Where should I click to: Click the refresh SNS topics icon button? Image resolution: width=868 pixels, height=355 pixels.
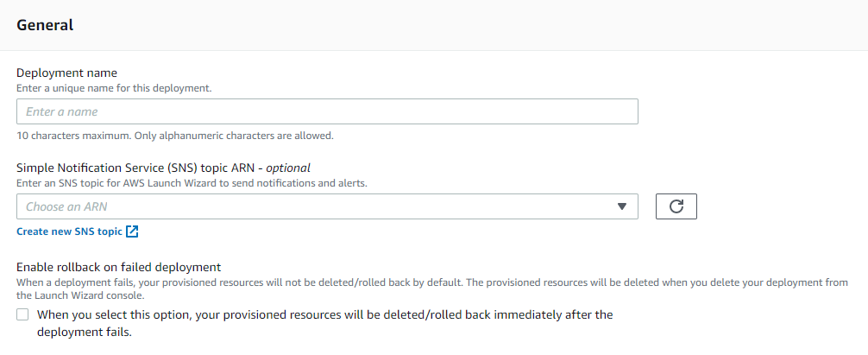676,206
